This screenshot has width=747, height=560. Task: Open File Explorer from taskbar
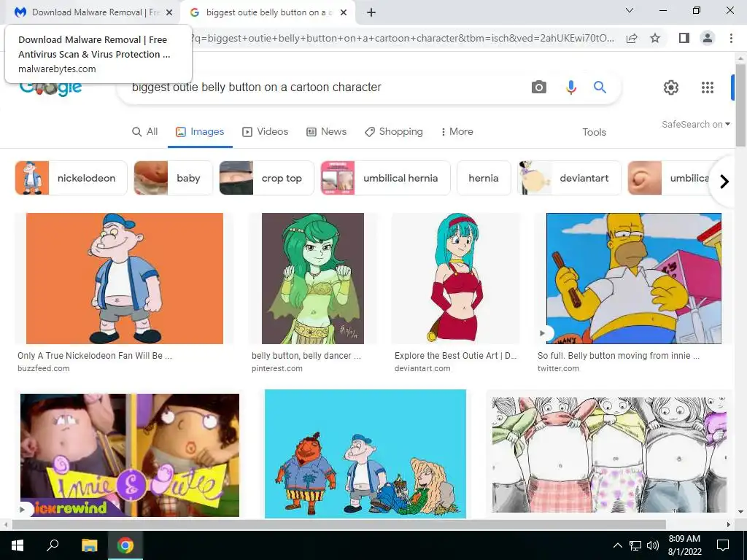(89, 545)
